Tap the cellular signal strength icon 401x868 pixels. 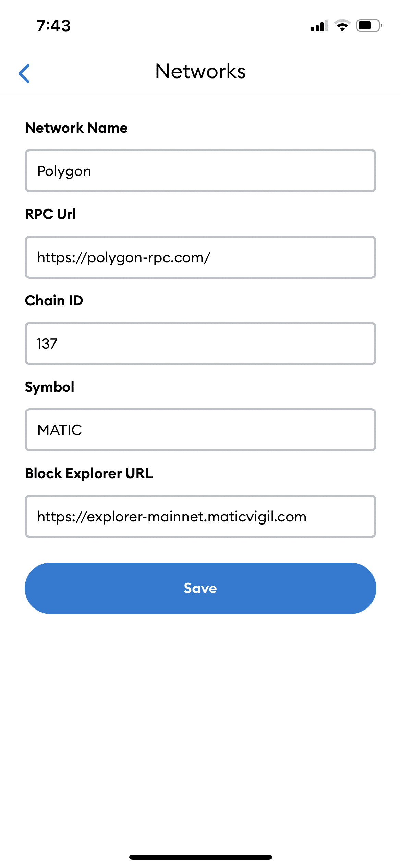(x=319, y=26)
